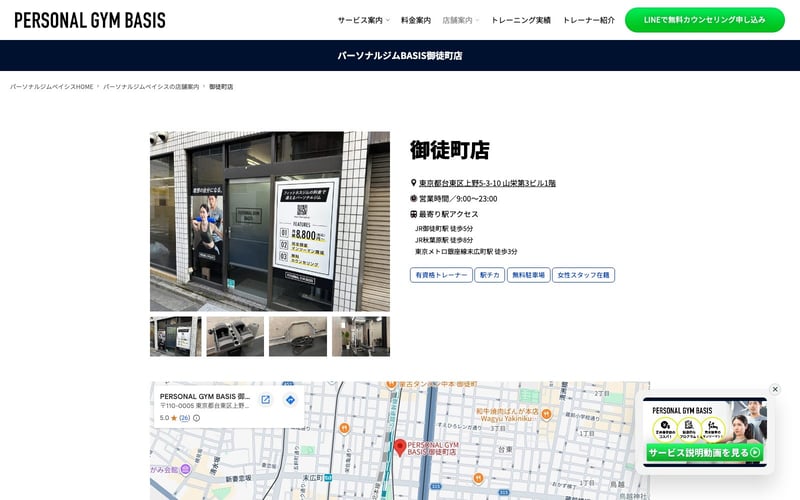Click the map pin icon beside address
The image size is (800, 500).
(x=414, y=183)
